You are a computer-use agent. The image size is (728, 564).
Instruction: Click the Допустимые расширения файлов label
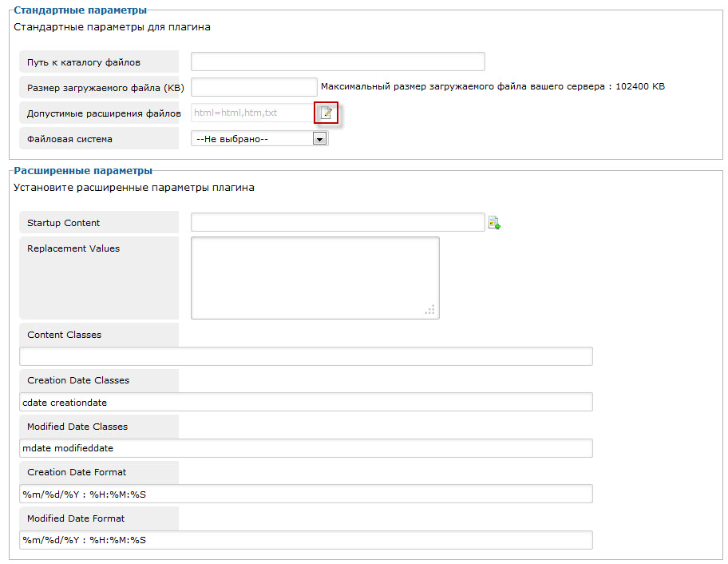(x=104, y=113)
